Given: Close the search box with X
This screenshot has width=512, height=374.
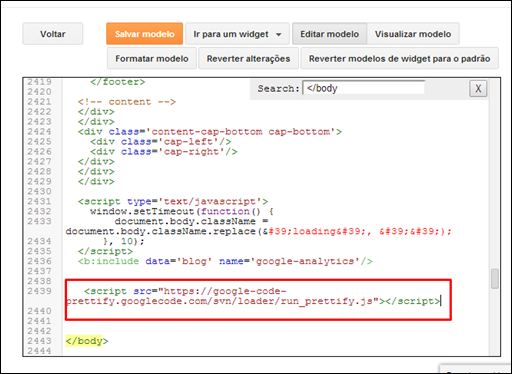Looking at the screenshot, I should click(478, 89).
